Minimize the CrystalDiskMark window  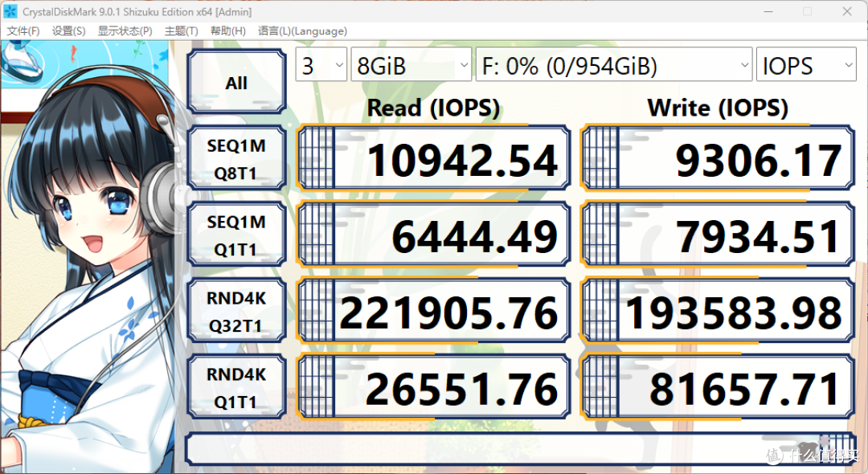point(768,11)
